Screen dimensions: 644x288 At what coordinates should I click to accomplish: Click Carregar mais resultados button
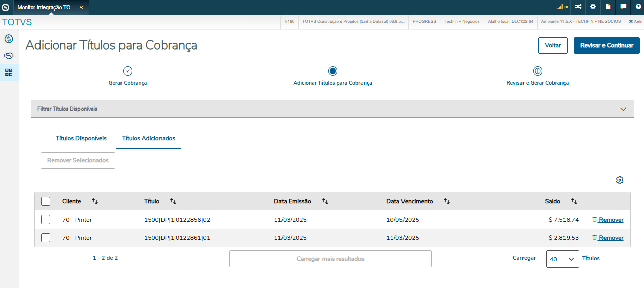330,259
